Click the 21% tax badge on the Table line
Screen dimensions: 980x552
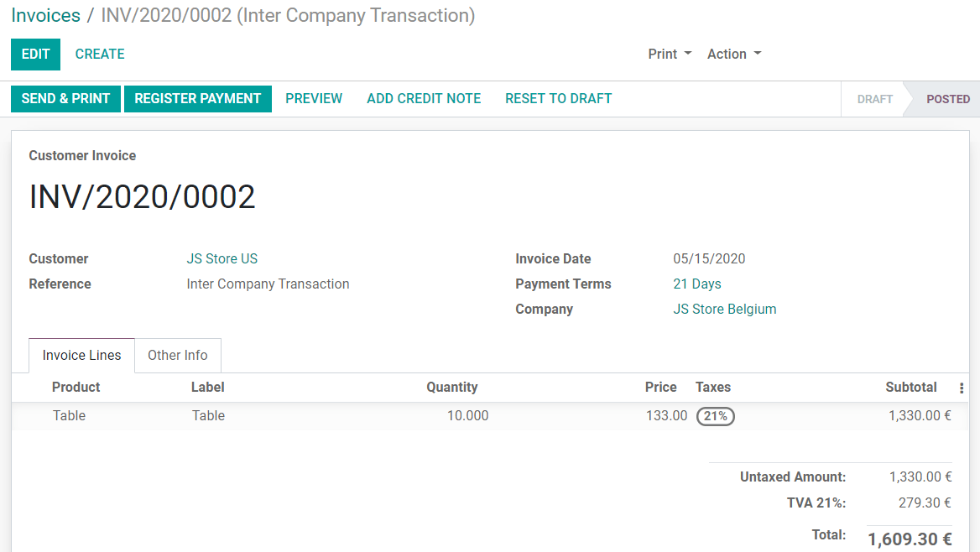[x=715, y=416]
